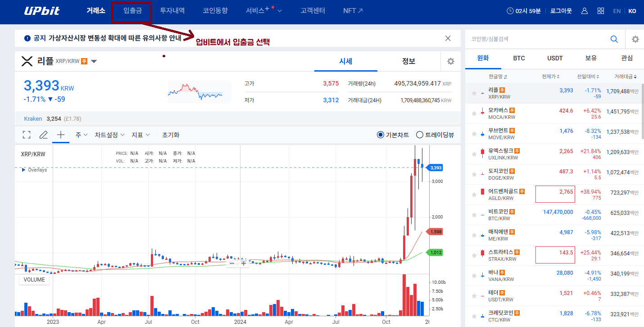The height and width of the screenshot is (327, 644).
Task: Open 코인동향 menu
Action: coord(215,11)
